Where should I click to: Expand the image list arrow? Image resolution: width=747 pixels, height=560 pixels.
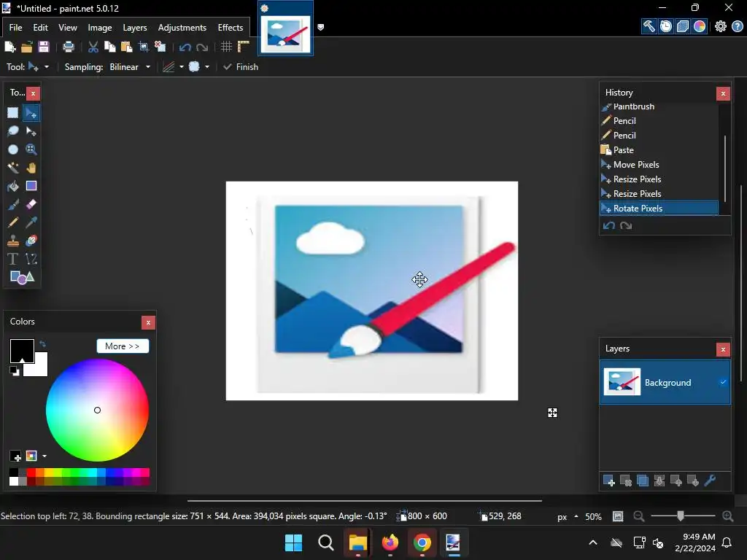click(x=321, y=27)
